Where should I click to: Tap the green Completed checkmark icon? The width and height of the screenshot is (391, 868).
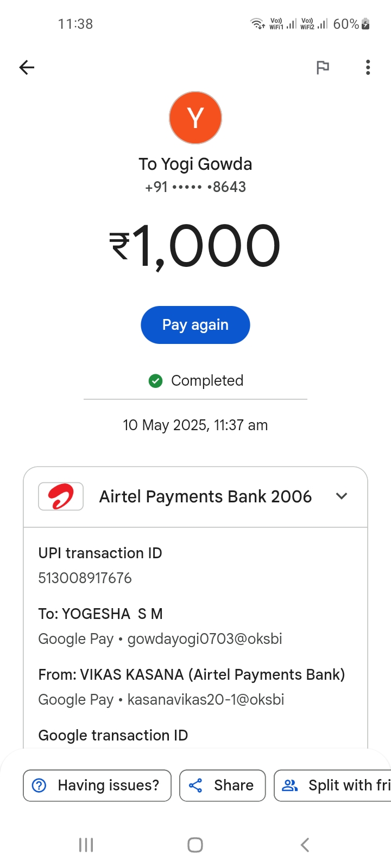(x=155, y=381)
